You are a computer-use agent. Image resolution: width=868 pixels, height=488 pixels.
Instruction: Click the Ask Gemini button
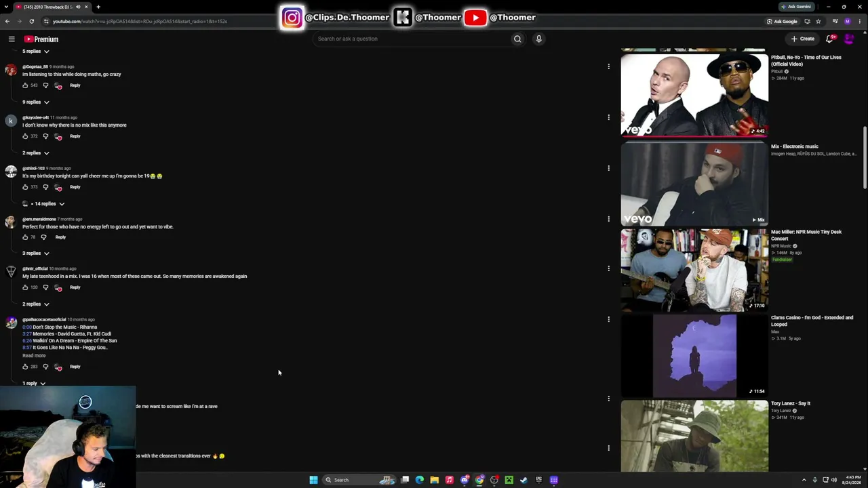(796, 7)
